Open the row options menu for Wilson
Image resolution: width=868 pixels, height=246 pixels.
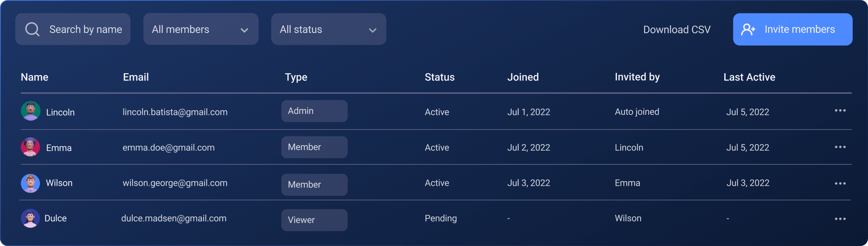tap(840, 183)
